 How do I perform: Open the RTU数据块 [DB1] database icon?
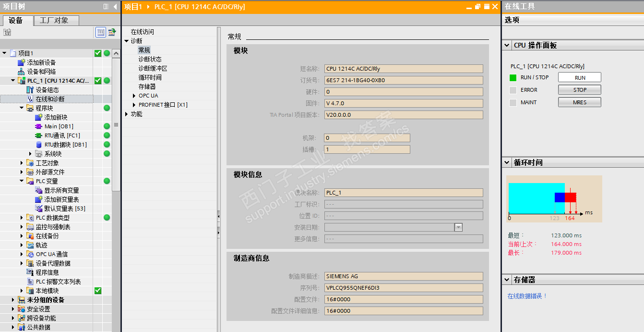(x=39, y=145)
